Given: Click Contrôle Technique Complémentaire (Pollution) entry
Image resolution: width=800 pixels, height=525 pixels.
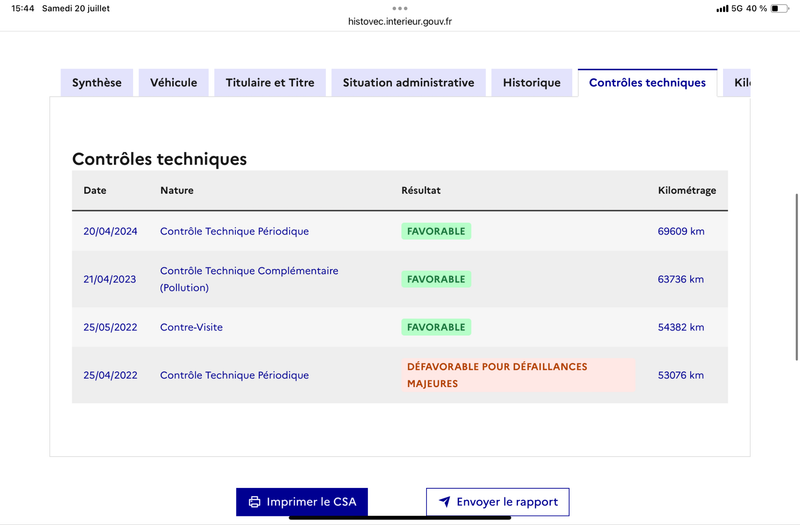Looking at the screenshot, I should click(x=249, y=279).
